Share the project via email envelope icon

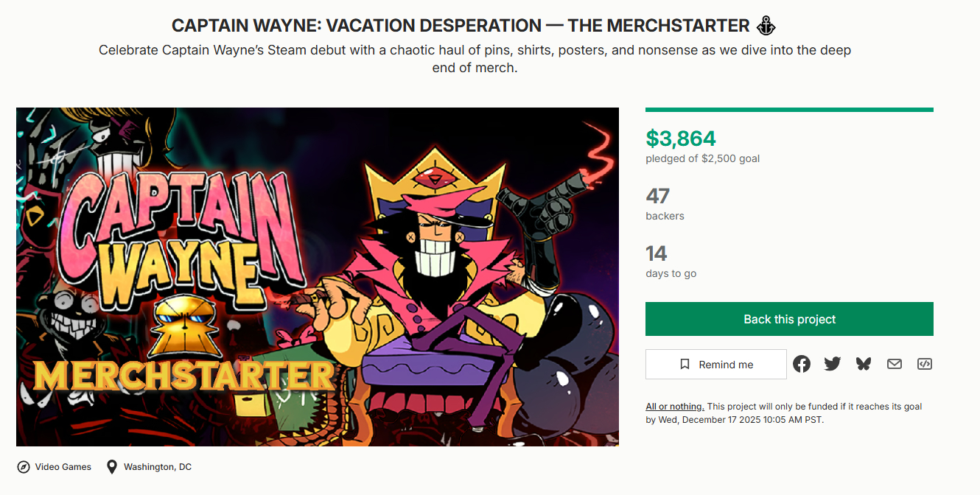[895, 364]
